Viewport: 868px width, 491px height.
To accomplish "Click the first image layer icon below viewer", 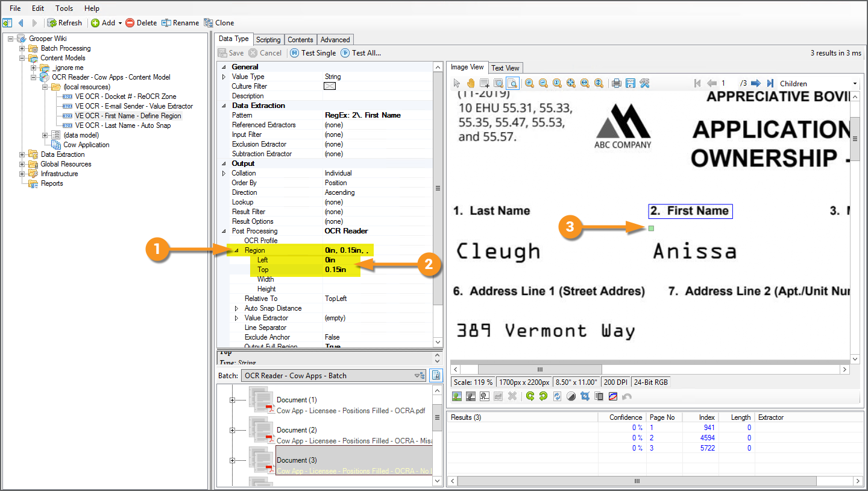I will pos(457,396).
